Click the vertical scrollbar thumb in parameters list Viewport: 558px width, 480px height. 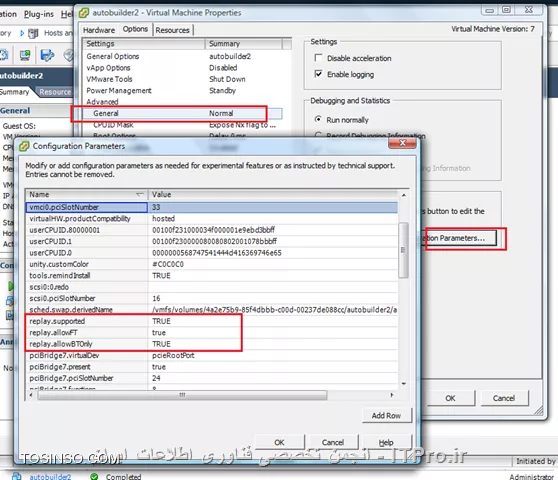click(x=403, y=250)
